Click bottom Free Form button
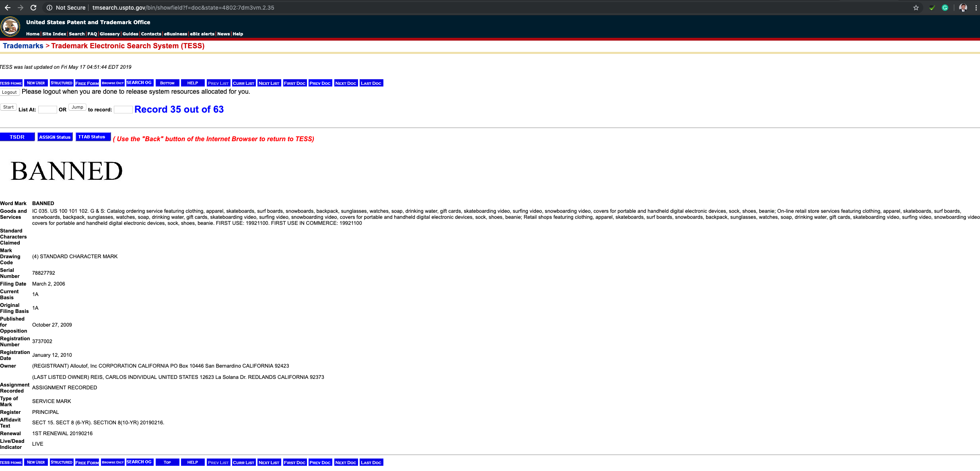 (87, 463)
